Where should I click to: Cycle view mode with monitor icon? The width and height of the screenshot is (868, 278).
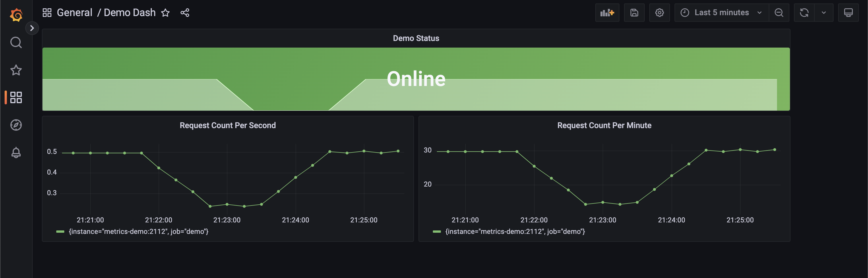[848, 13]
